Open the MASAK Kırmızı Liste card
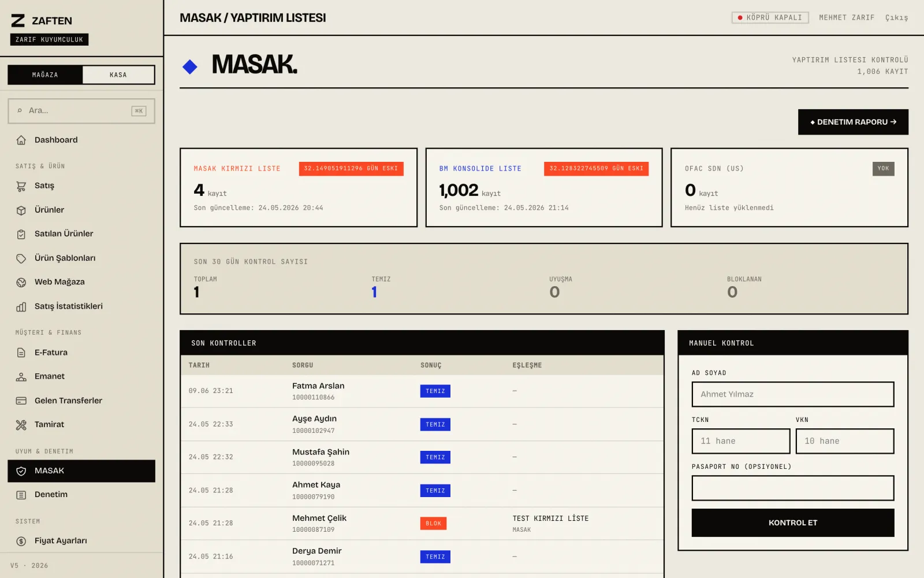The width and height of the screenshot is (924, 578). 299,187
